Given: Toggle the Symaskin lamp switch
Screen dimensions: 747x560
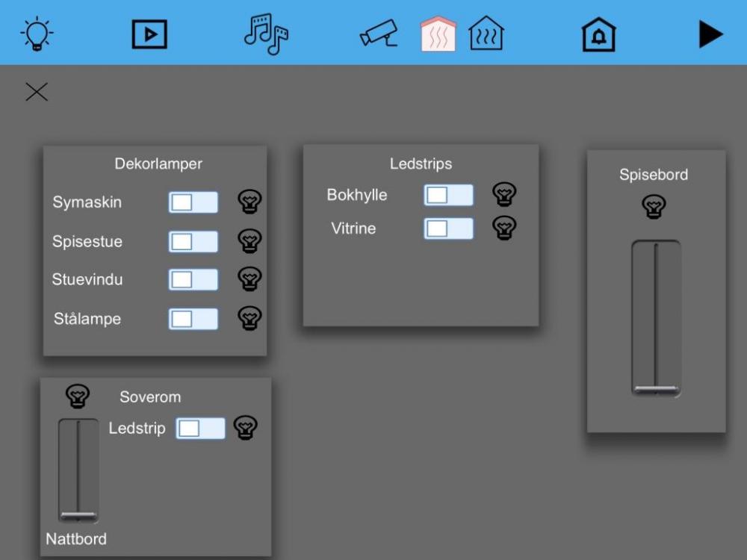Looking at the screenshot, I should click(x=193, y=202).
